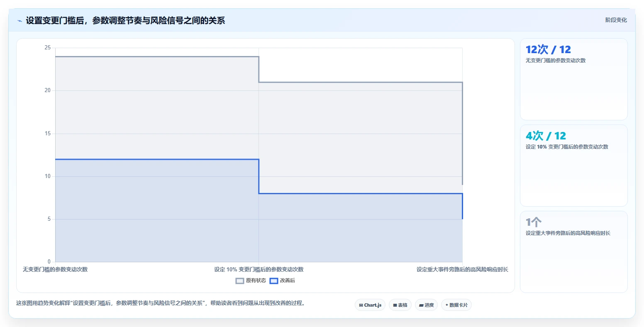Toggle the 原有状态 legend series
The height and width of the screenshot is (327, 644).
tap(251, 281)
